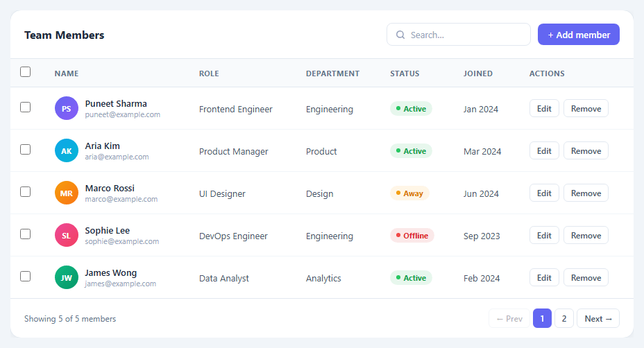This screenshot has width=644, height=348.
Task: Click the ACTIONS column header
Action: (547, 73)
